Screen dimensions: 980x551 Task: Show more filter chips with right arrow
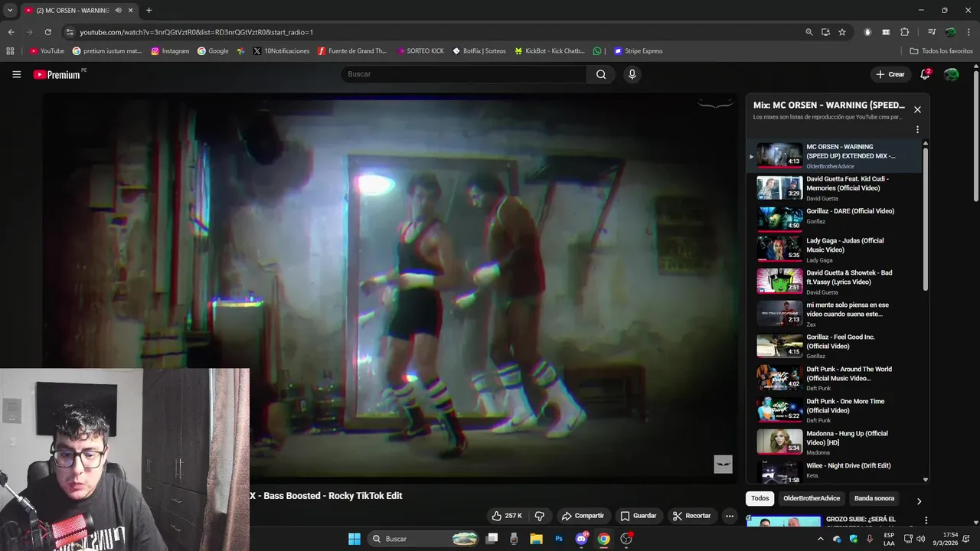pyautogui.click(x=919, y=501)
